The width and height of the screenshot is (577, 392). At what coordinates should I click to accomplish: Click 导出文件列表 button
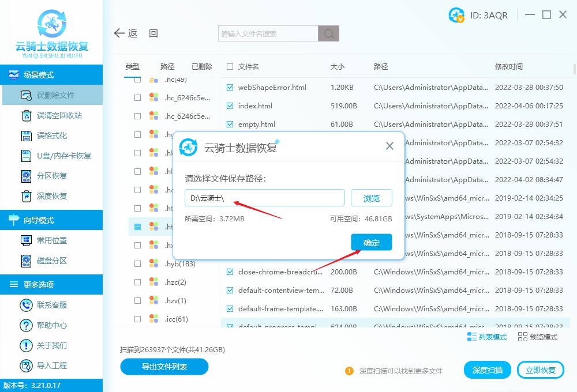click(164, 367)
